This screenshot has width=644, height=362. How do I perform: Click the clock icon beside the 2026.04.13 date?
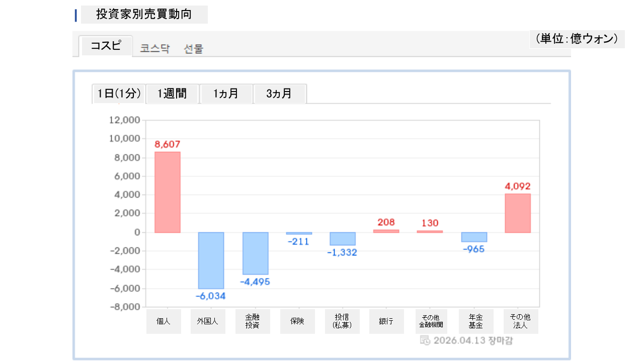point(425,340)
